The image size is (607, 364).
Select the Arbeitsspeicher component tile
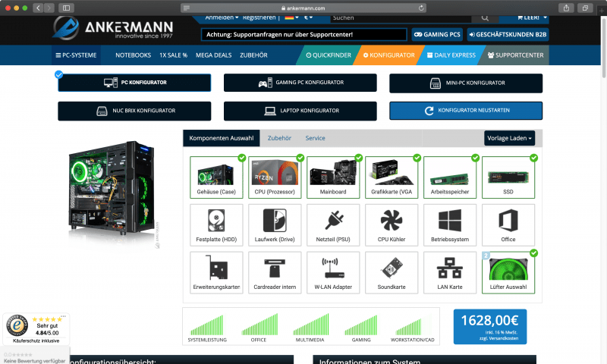coord(450,177)
